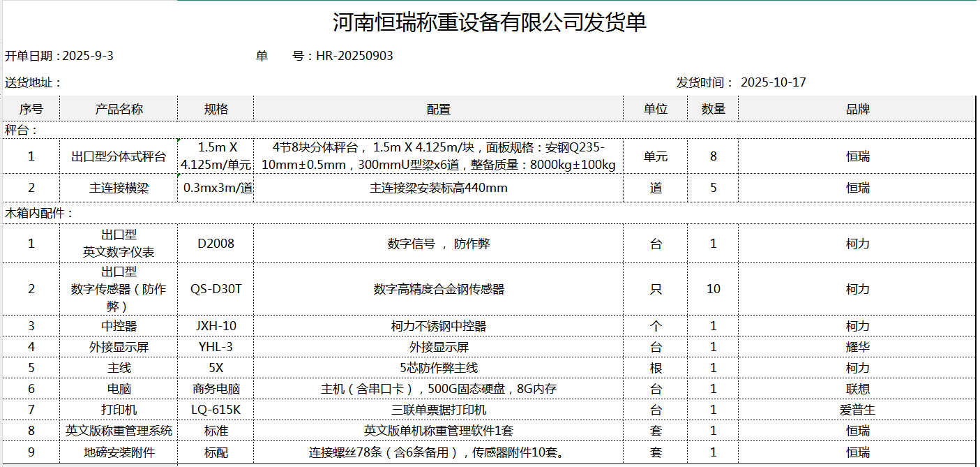Click the order number HR-20250903

click(354, 57)
